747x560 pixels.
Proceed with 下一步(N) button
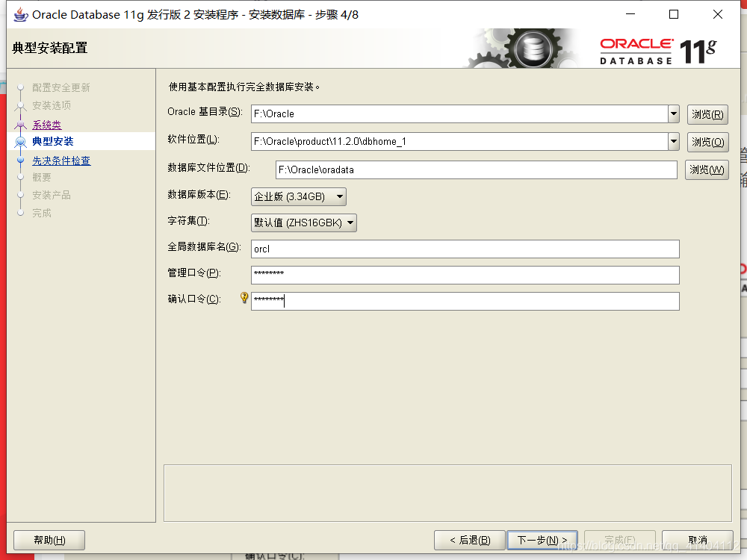pos(542,540)
